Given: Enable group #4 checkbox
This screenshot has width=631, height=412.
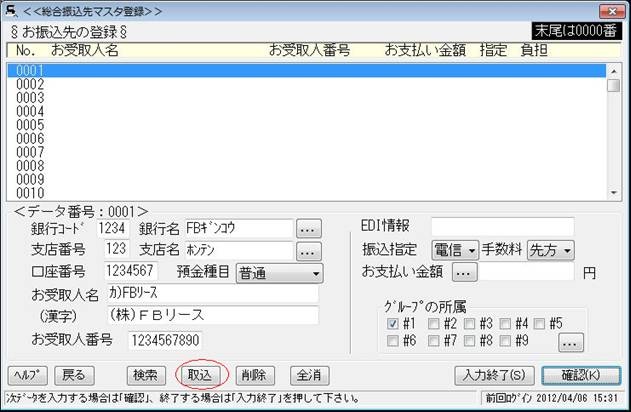Looking at the screenshot, I should click(505, 323).
